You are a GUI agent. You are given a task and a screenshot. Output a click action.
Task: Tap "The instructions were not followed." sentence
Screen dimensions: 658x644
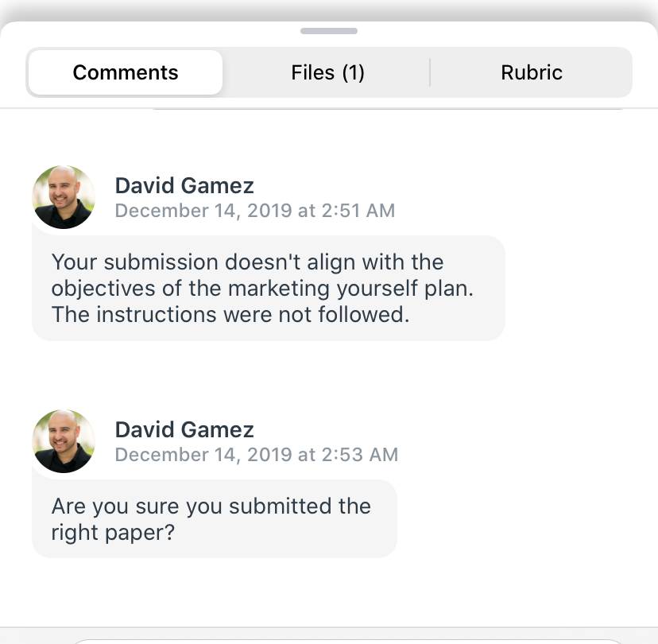pos(230,315)
